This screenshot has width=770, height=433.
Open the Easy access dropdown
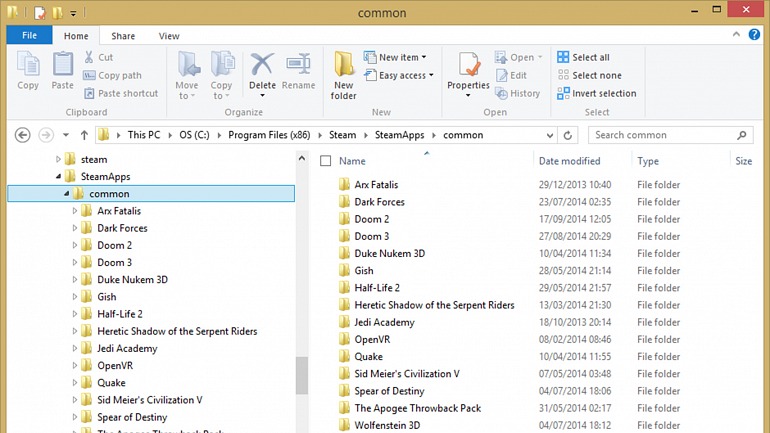pos(399,75)
